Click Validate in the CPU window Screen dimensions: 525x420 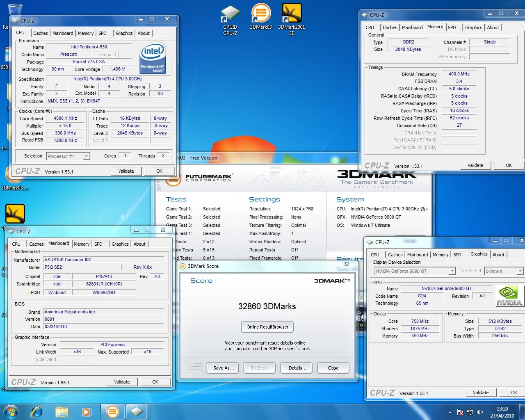click(x=126, y=171)
